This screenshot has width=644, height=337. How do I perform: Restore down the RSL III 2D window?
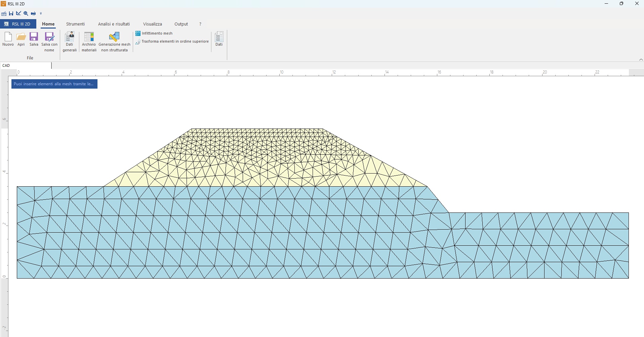[621, 4]
